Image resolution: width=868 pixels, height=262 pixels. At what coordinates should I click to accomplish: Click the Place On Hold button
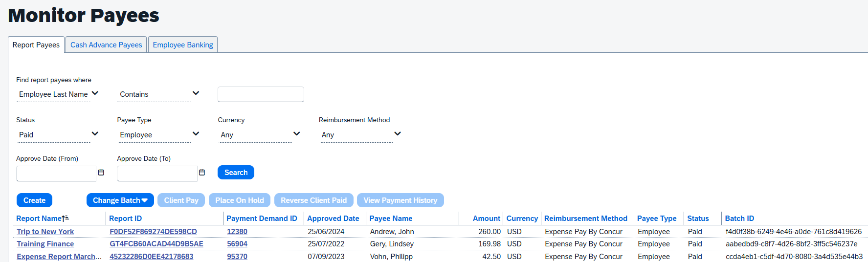click(240, 200)
